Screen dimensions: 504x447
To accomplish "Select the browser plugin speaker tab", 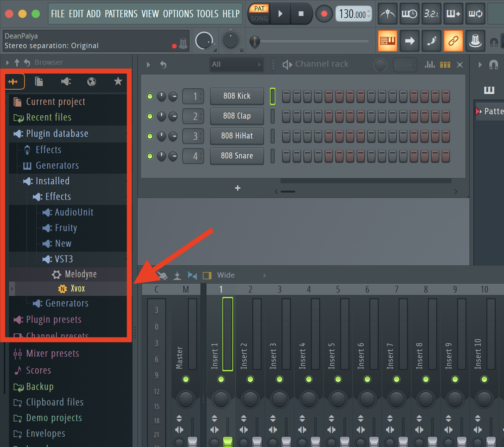I will [66, 81].
